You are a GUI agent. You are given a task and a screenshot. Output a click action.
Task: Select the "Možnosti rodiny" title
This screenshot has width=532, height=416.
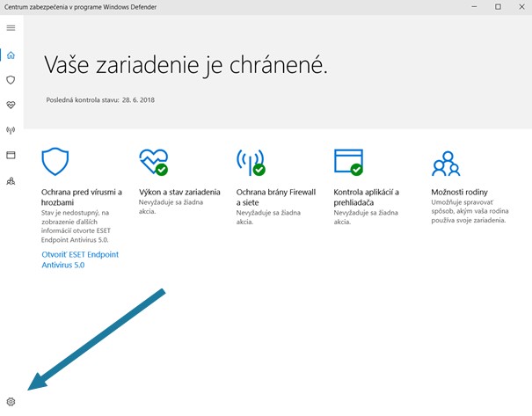460,192
